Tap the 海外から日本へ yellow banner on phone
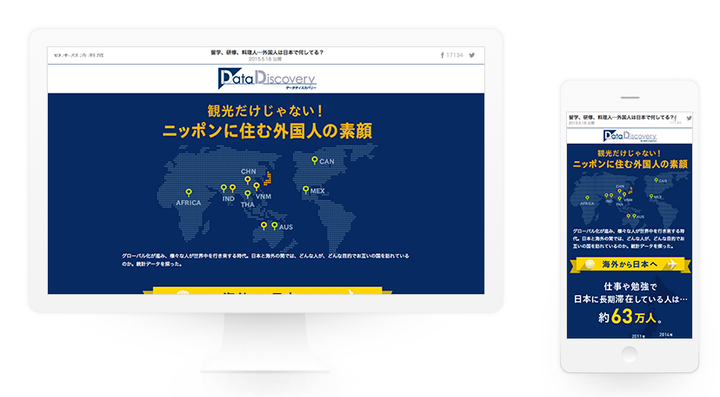This screenshot has width=720, height=397. [x=630, y=264]
